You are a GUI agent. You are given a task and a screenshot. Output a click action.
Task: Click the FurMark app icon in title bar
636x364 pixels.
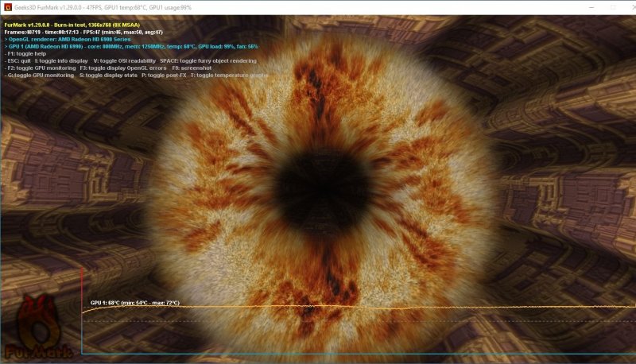pos(7,6)
